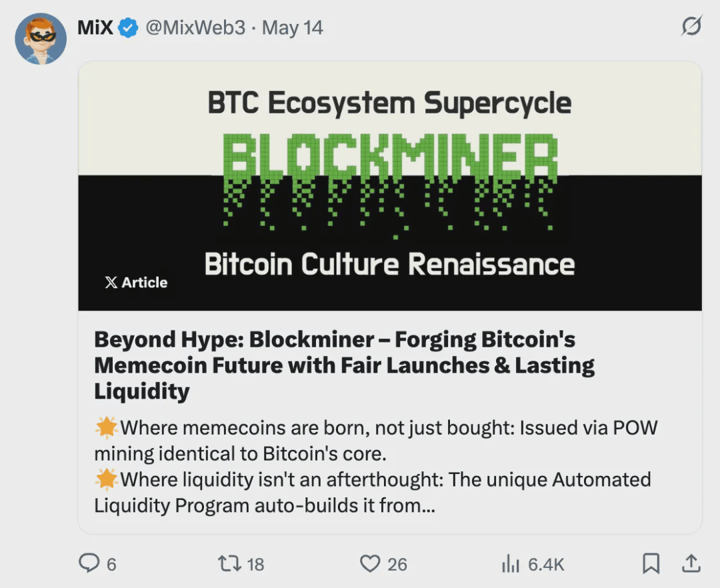Click the MiX profile avatar

pyautogui.click(x=41, y=39)
